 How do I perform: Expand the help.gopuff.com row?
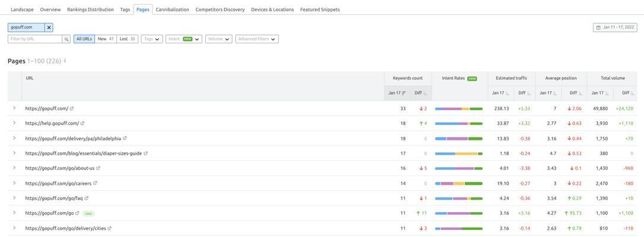[14, 123]
